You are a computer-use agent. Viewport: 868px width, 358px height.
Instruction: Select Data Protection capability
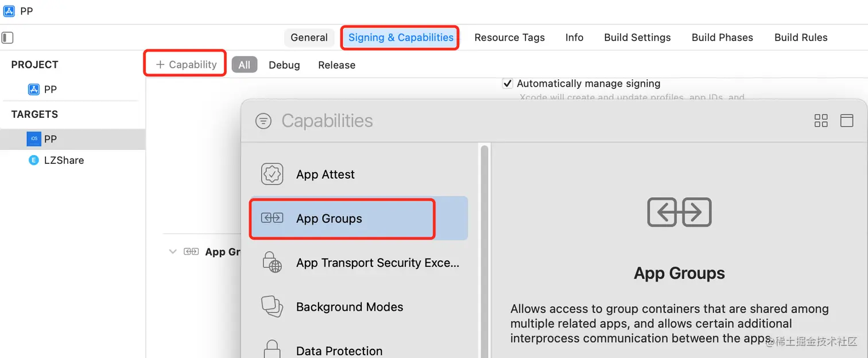(339, 351)
